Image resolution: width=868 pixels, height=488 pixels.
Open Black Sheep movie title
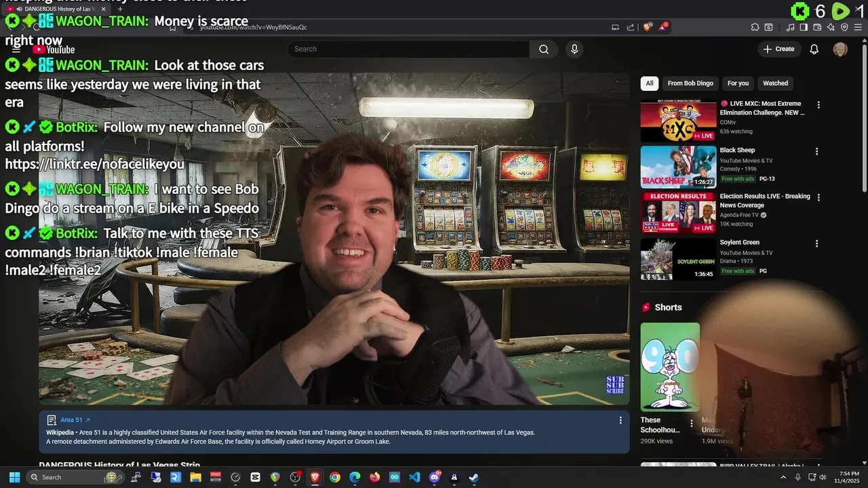pyautogui.click(x=737, y=150)
